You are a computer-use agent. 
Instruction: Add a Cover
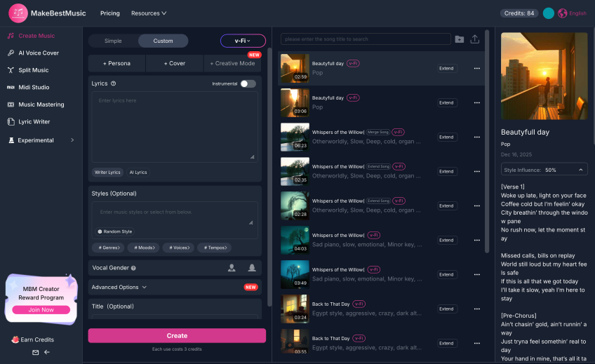[175, 63]
